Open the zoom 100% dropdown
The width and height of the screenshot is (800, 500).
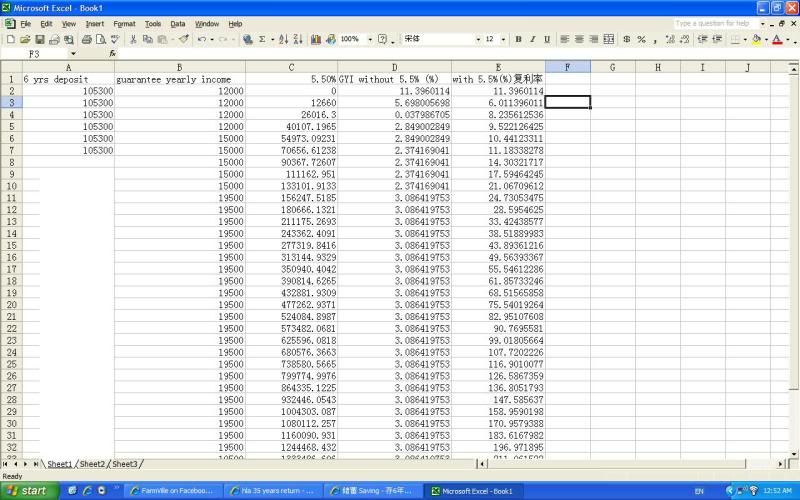pyautogui.click(x=368, y=39)
